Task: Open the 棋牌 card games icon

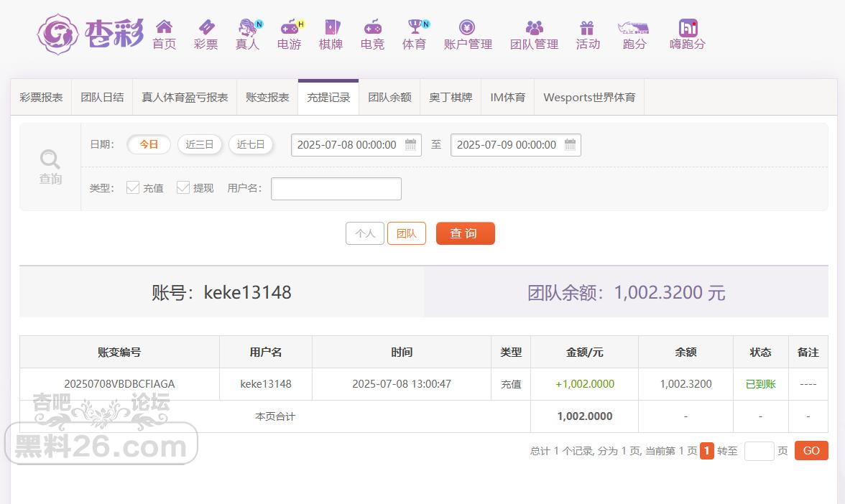Action: click(x=332, y=27)
